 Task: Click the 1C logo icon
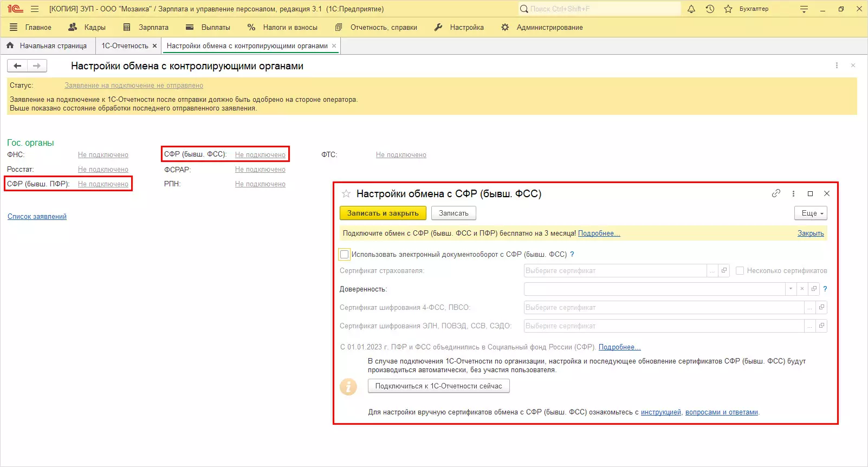pos(15,9)
